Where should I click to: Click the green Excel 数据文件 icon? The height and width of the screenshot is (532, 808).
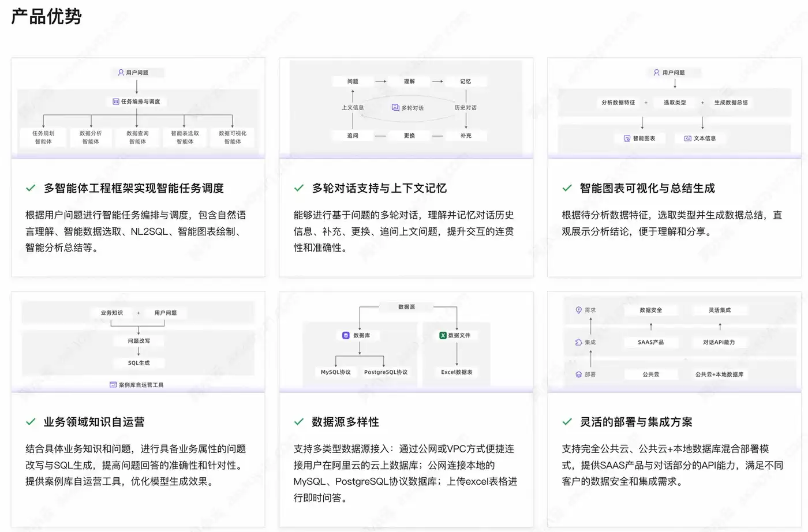(443, 335)
